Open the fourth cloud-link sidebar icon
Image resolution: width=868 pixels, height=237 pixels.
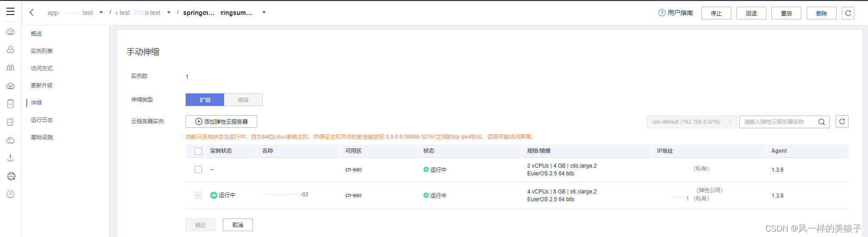pyautogui.click(x=10, y=86)
